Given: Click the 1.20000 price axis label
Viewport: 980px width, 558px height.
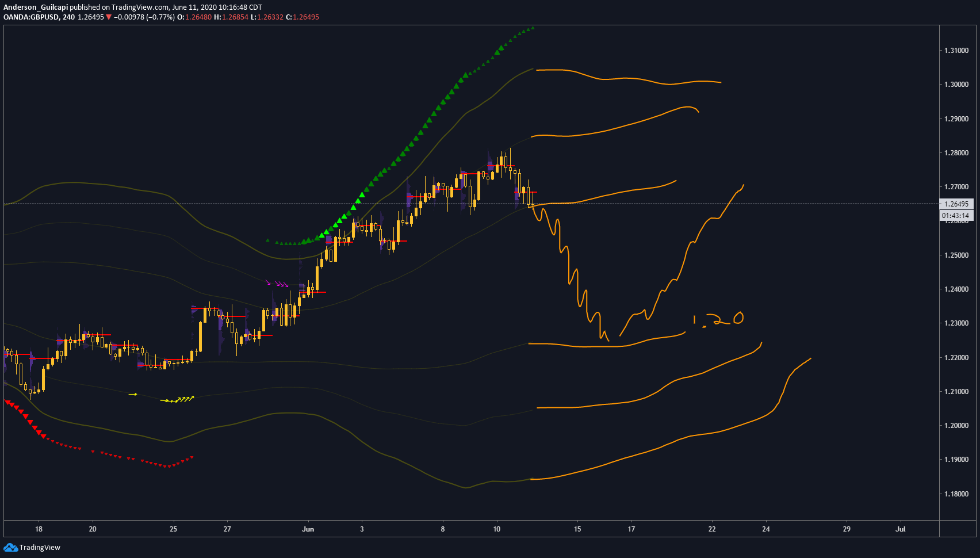Looking at the screenshot, I should 956,426.
